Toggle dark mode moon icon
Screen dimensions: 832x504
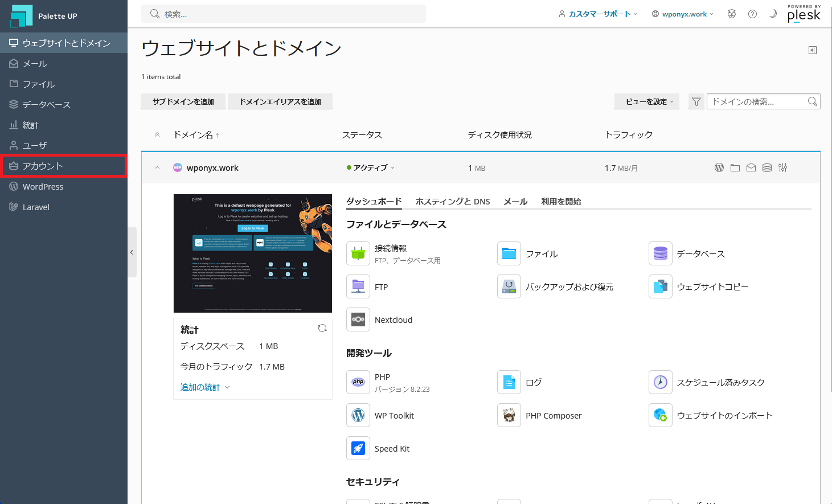point(773,14)
